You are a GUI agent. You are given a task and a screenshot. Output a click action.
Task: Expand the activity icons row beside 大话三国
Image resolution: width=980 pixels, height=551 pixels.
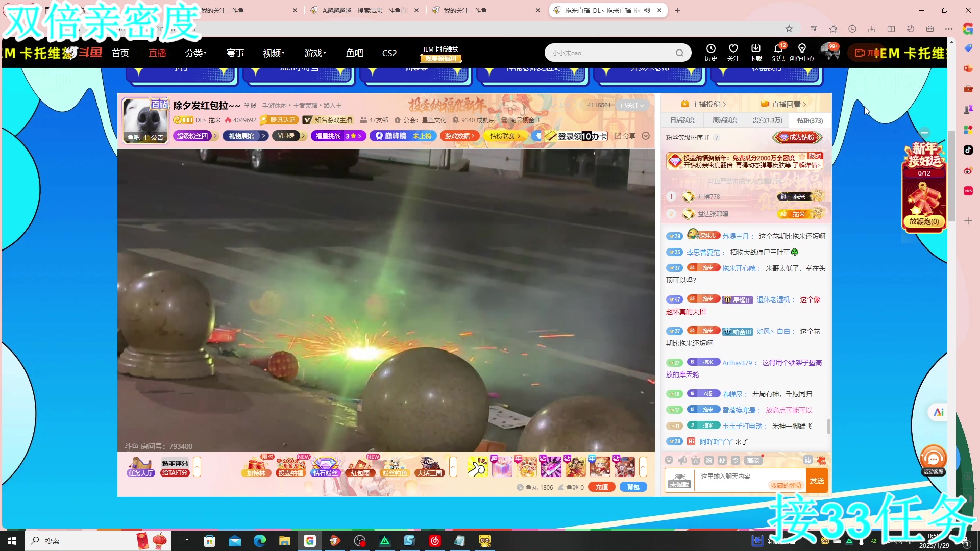[453, 467]
